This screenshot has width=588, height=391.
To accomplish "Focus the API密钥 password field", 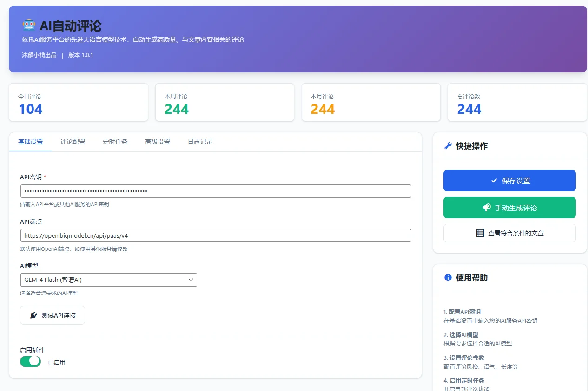I will pos(216,191).
